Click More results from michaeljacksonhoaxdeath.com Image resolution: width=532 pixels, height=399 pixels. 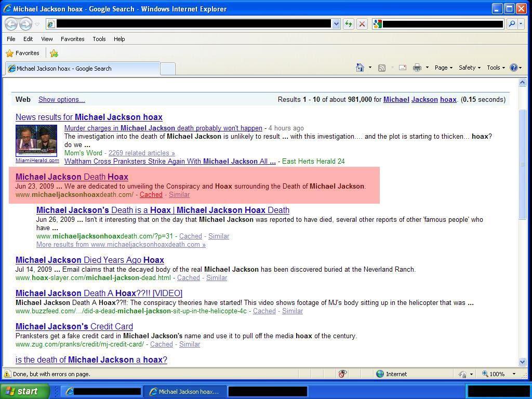tap(121, 245)
